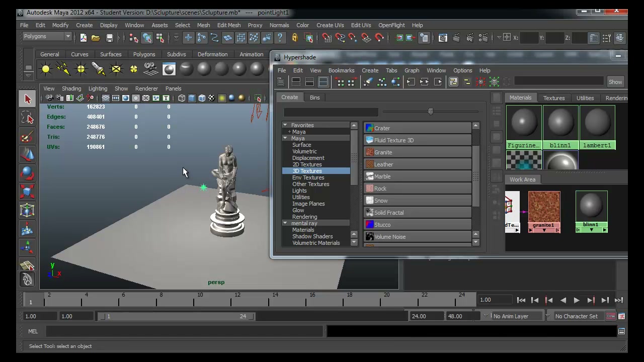Expand the + Maya node under Favorites
Image resolution: width=644 pixels, height=362 pixels.
(289, 132)
